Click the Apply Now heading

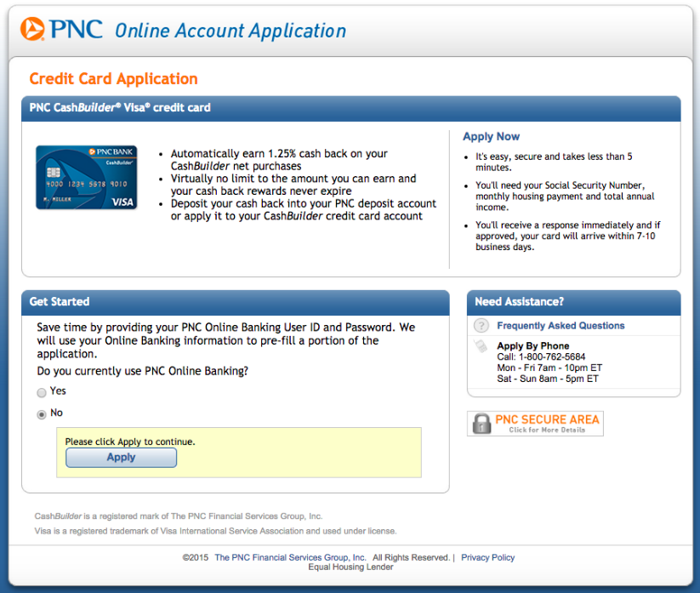pos(491,136)
